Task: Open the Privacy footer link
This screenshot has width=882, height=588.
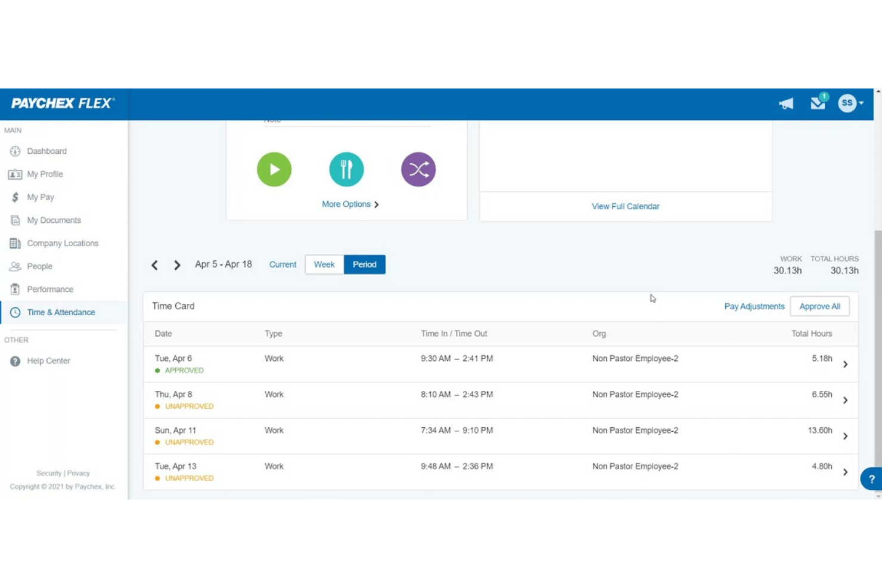Action: click(x=79, y=473)
